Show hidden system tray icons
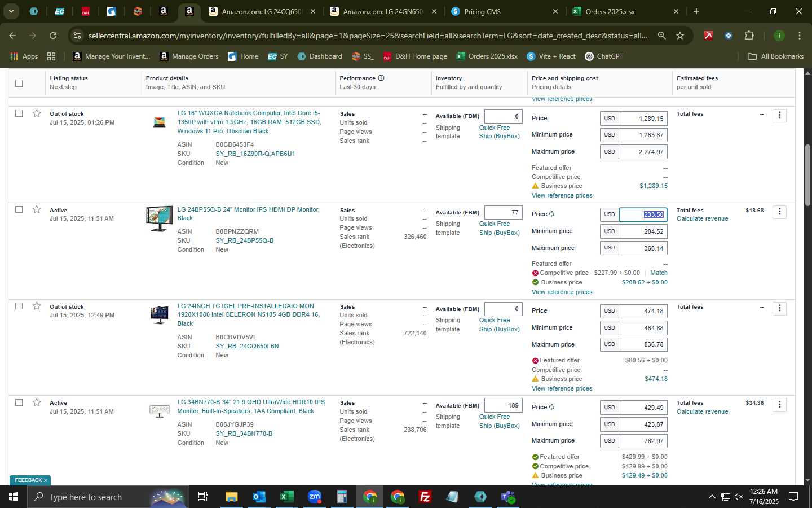 coord(712,497)
